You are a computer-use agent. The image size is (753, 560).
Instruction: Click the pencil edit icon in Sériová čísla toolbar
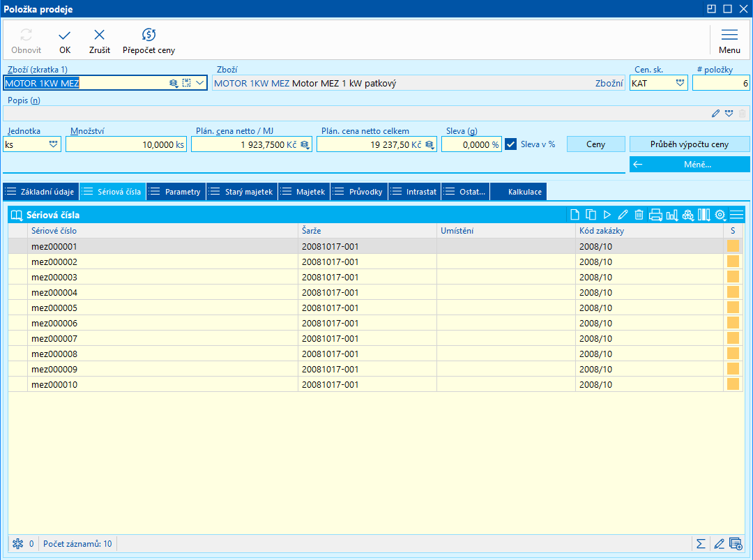coord(623,215)
